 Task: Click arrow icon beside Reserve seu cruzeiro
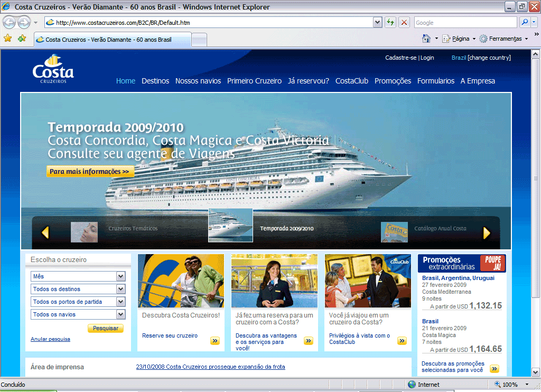tap(215, 341)
